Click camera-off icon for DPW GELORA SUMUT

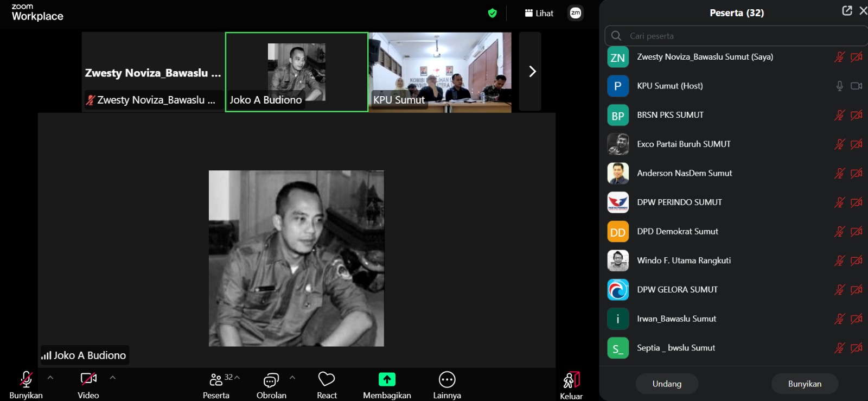pos(857,290)
